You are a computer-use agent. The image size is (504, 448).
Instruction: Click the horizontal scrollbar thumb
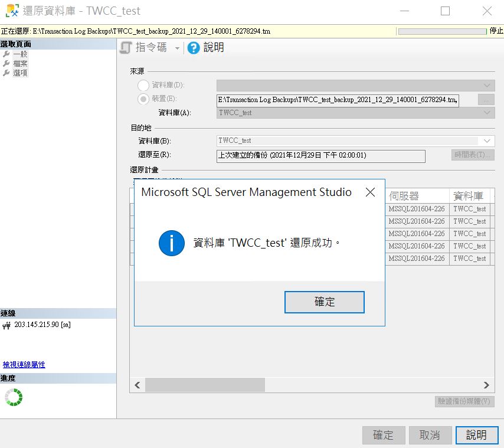click(205, 385)
